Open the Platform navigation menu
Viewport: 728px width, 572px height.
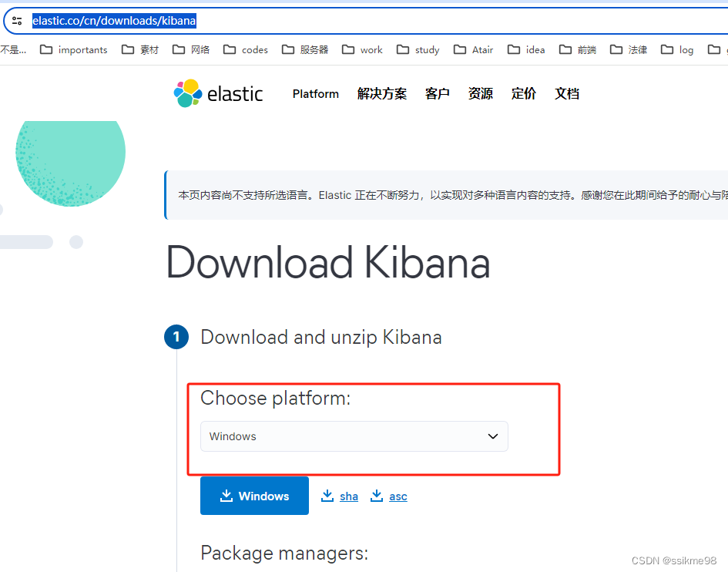316,94
